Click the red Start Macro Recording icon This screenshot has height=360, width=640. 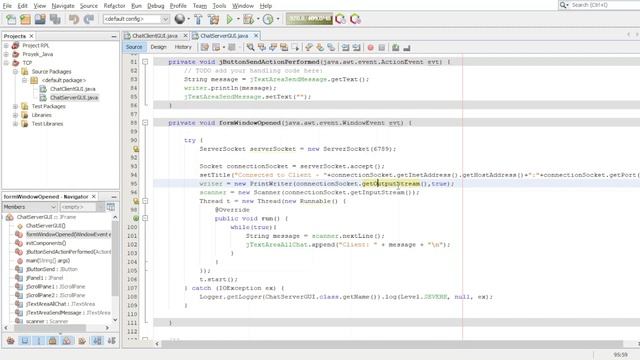click(370, 48)
